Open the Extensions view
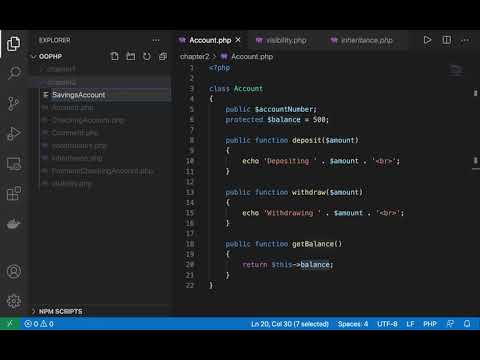 point(14,193)
